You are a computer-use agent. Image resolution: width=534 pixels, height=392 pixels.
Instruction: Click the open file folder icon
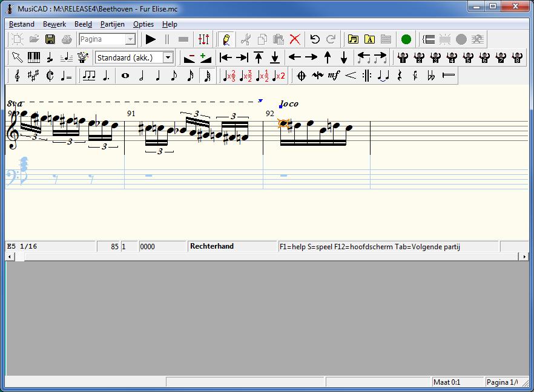[x=34, y=39]
